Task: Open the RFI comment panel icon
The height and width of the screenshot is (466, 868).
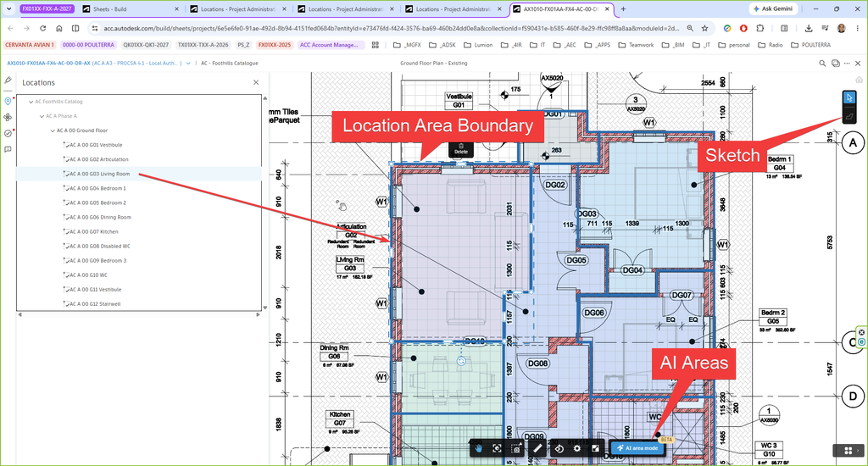Action: 8,149
